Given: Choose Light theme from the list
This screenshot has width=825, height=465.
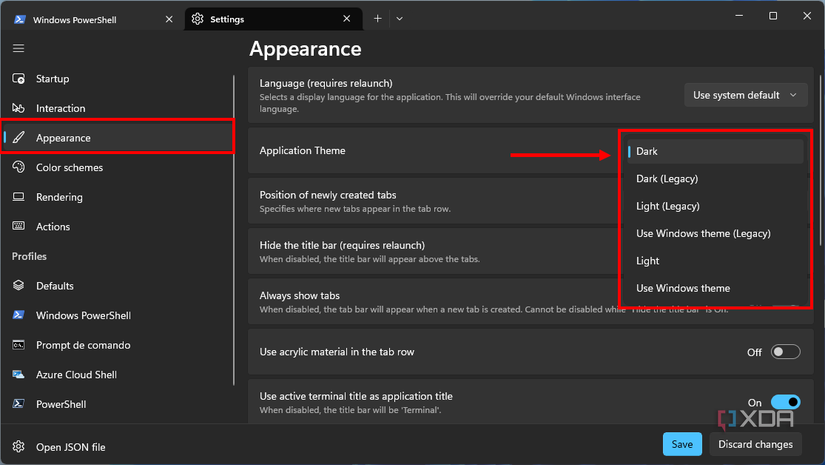Looking at the screenshot, I should (648, 261).
